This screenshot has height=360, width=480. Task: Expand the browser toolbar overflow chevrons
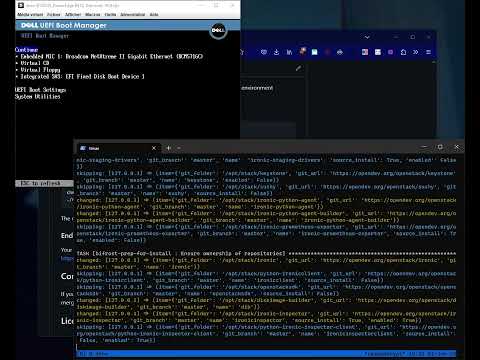pos(416,52)
